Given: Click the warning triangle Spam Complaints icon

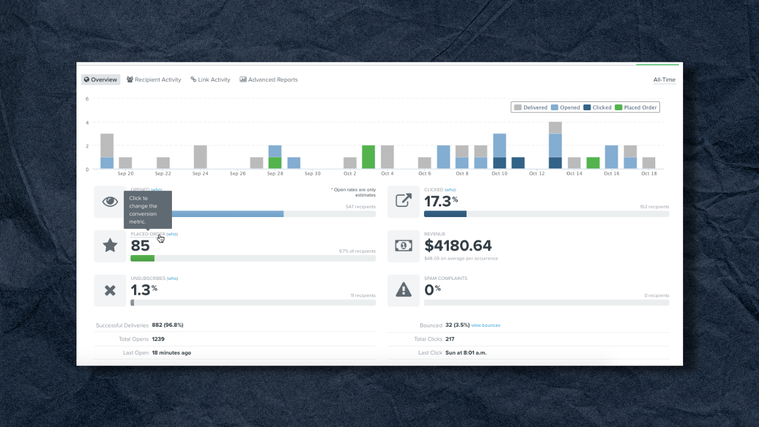Looking at the screenshot, I should click(x=403, y=290).
